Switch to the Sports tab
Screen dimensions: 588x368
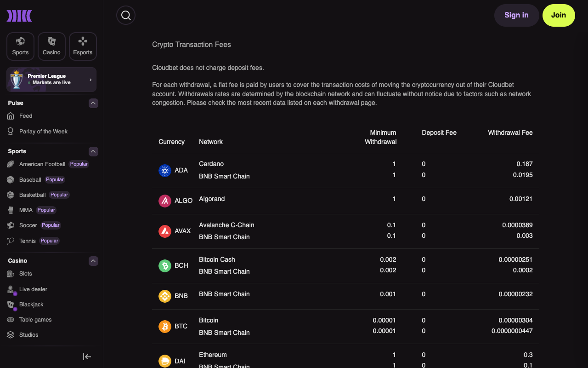(x=20, y=46)
